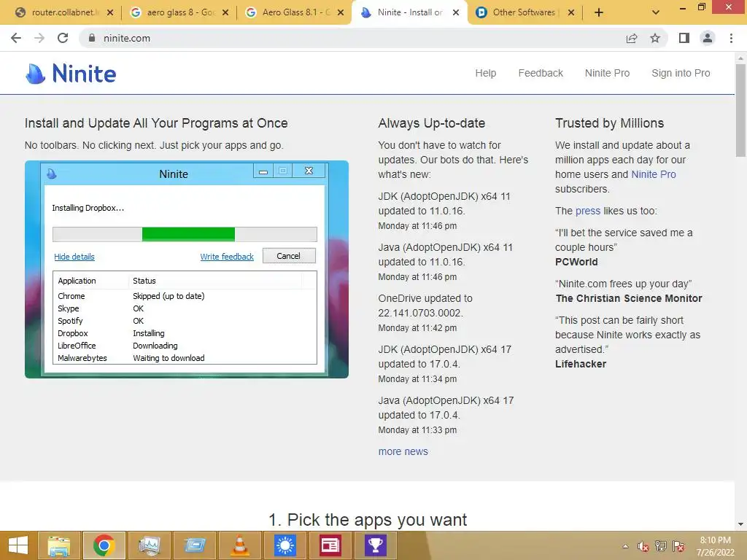Image resolution: width=747 pixels, height=560 pixels.
Task: Follow the Ninite Pro link under Trusted by Millions
Action: (x=654, y=174)
